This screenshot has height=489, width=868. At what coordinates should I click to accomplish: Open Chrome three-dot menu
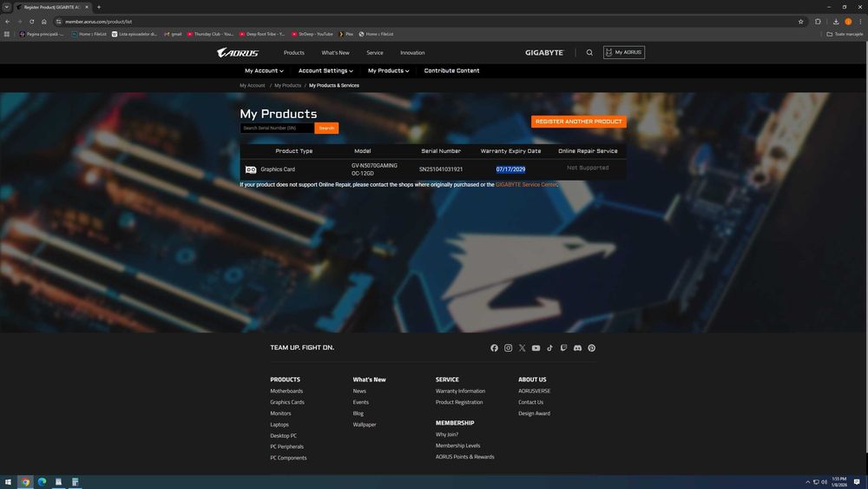click(x=860, y=22)
